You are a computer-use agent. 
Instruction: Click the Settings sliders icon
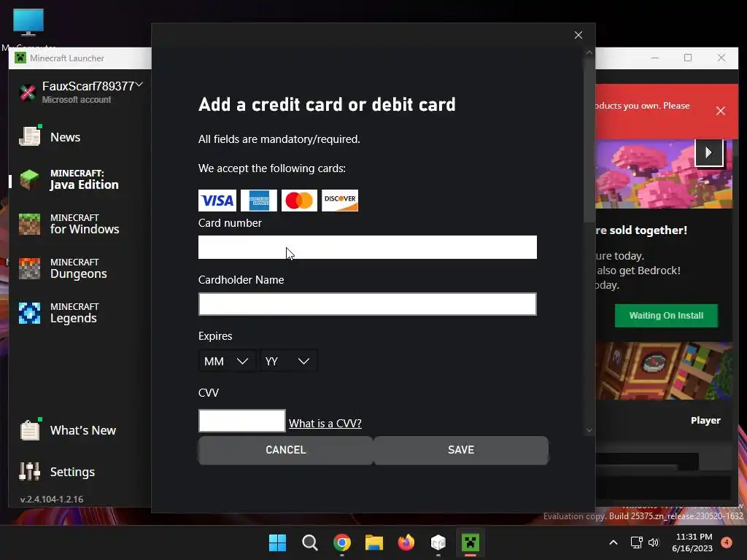point(29,471)
